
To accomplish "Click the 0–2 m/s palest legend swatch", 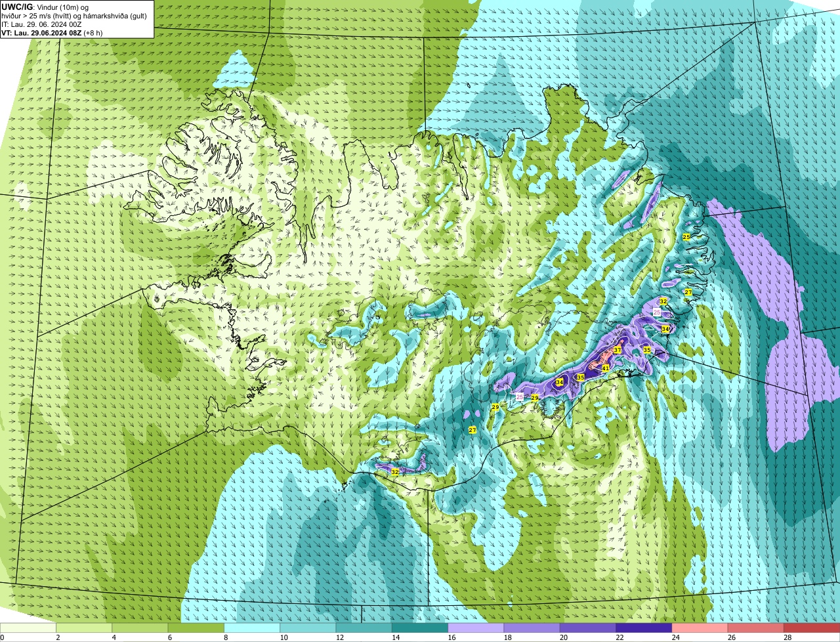I will (28, 628).
